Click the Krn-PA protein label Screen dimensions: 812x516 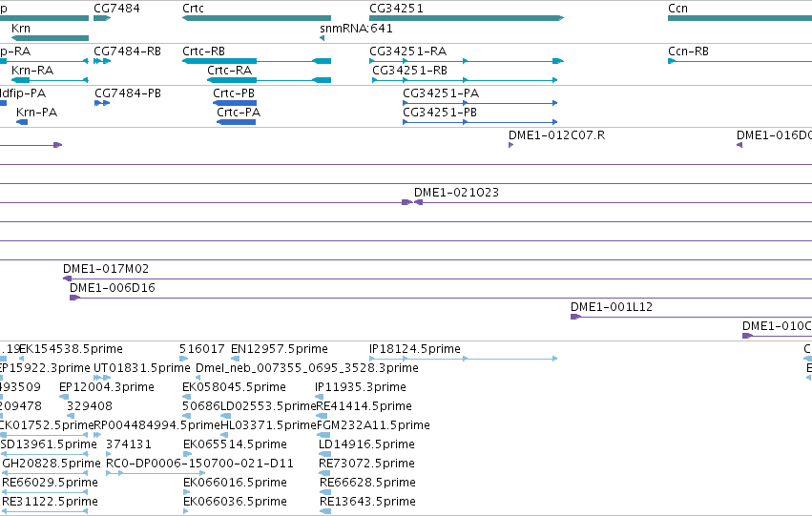click(37, 113)
